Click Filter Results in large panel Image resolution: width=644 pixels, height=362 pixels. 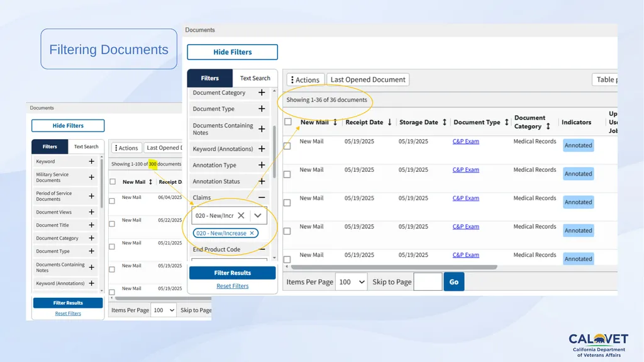click(x=233, y=273)
